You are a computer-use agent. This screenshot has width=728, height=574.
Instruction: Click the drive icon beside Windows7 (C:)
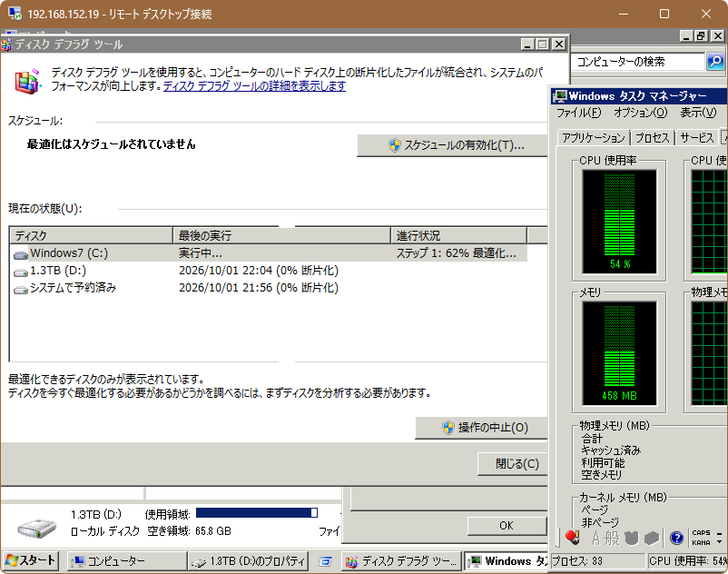[21, 255]
